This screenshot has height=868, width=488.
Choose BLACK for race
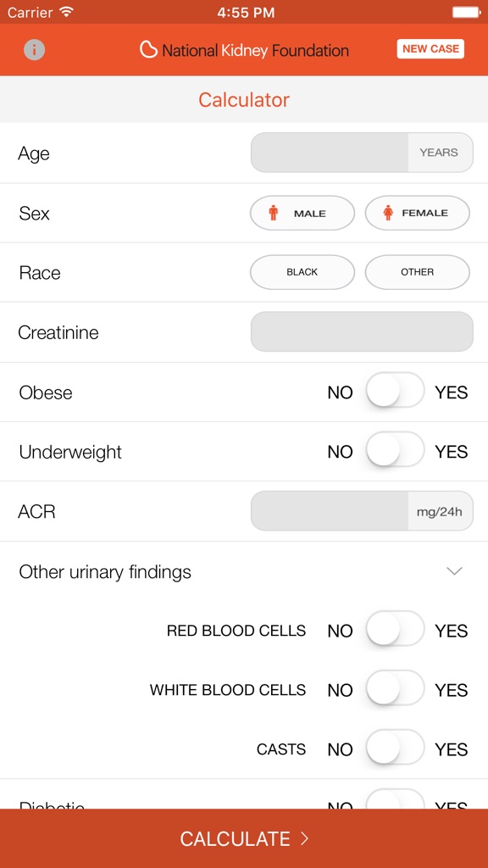click(302, 272)
